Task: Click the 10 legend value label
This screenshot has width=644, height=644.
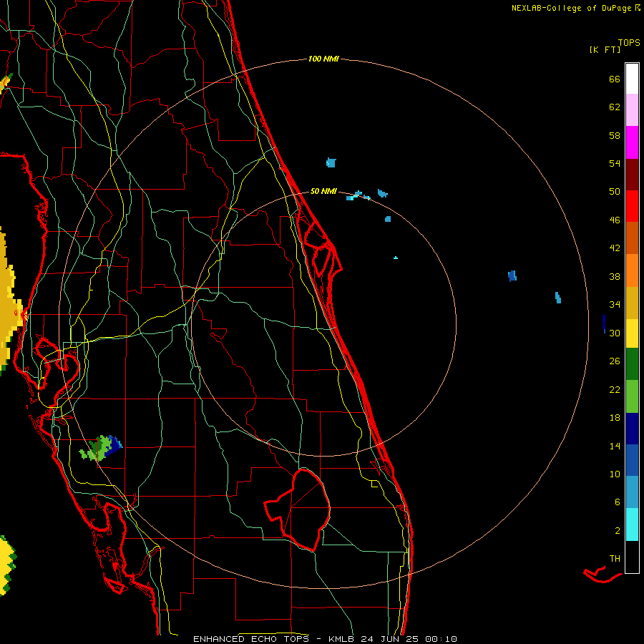Action: [x=615, y=474]
